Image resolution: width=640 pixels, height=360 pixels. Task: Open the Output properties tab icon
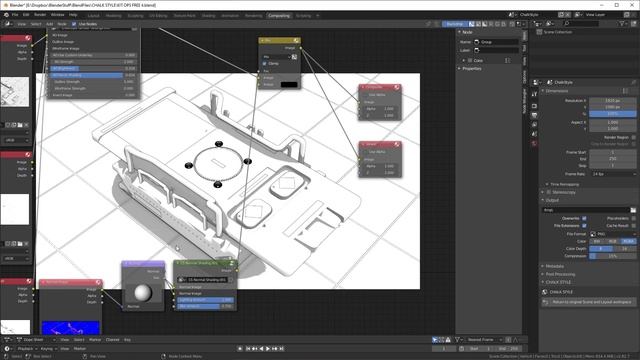tap(534, 116)
